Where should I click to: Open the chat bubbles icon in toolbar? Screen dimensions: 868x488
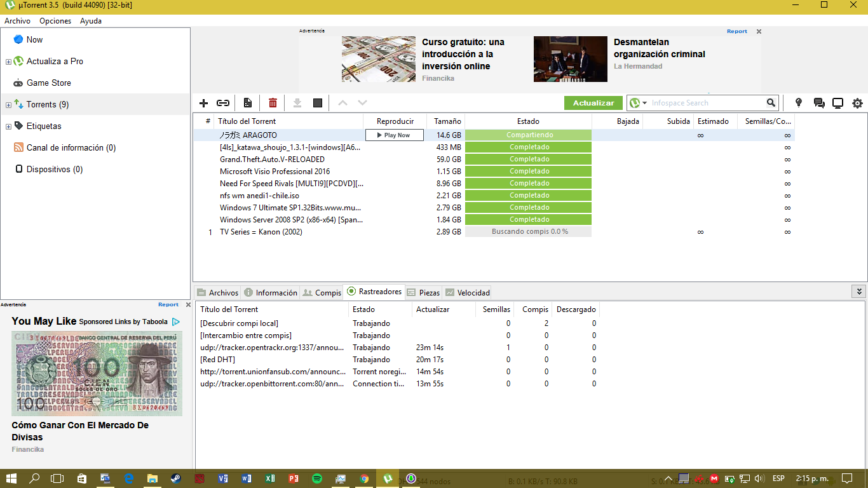tap(819, 103)
